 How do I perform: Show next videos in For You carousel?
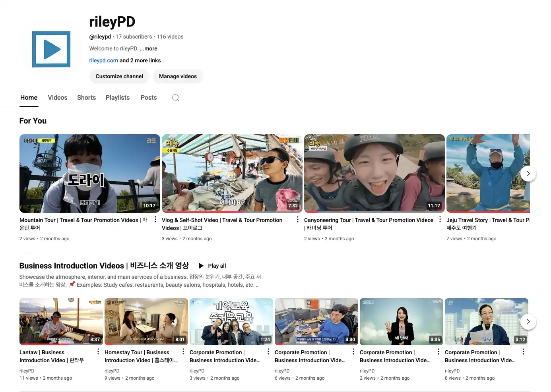[x=528, y=174]
